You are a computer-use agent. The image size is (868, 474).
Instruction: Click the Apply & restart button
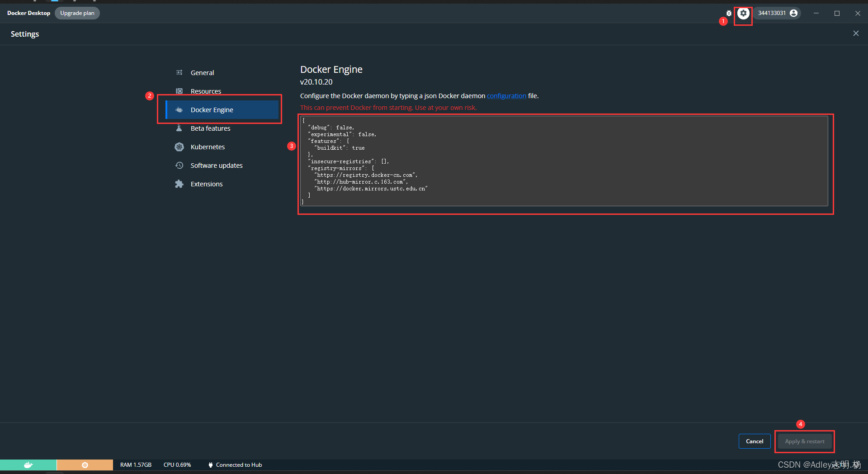point(805,441)
